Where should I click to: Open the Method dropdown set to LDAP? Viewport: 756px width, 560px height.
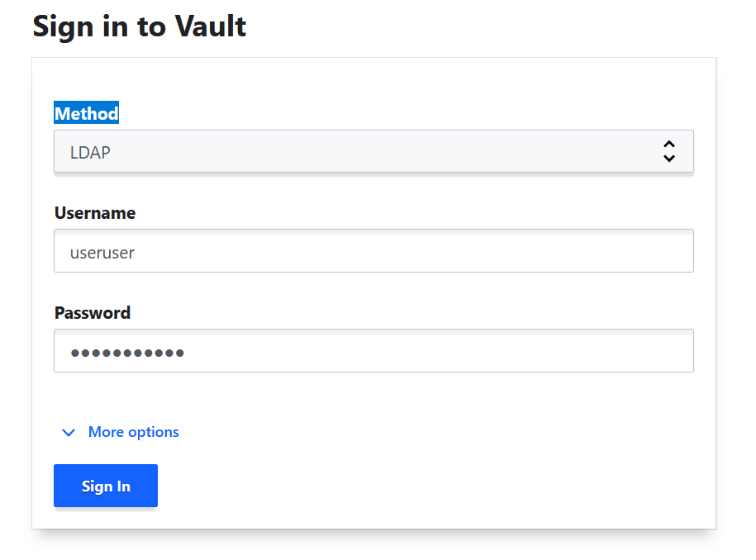373,152
